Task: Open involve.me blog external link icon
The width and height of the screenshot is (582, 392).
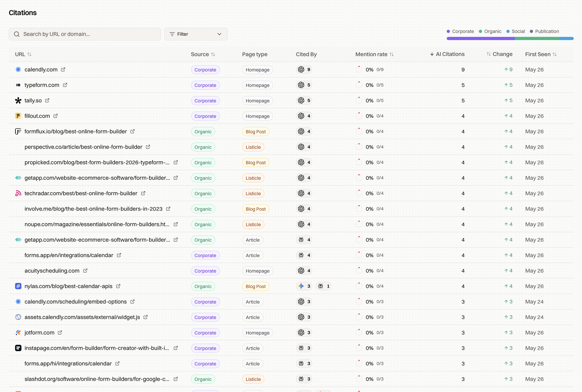Action: click(x=168, y=209)
